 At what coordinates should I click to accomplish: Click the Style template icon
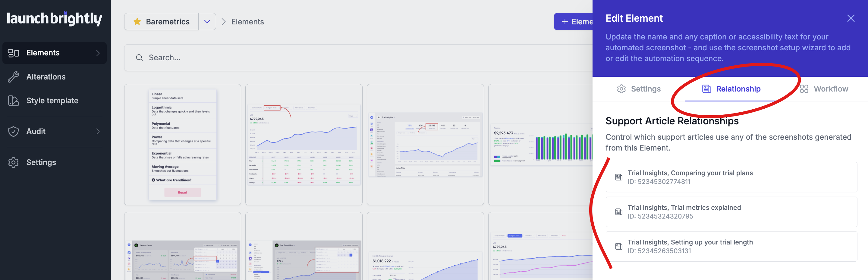tap(14, 101)
